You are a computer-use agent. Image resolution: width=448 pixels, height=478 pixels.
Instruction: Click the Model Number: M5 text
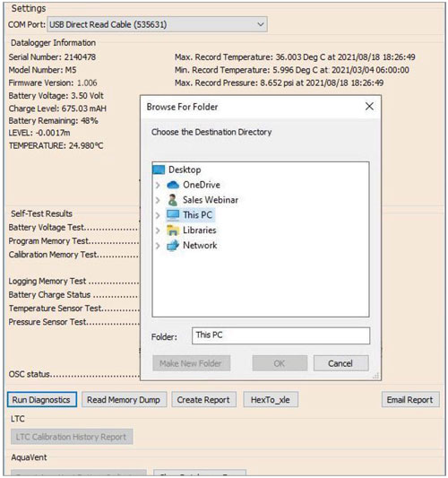pyautogui.click(x=42, y=70)
